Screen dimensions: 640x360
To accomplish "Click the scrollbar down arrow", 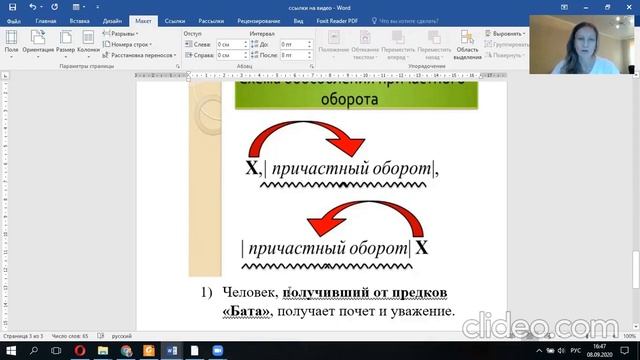I will pyautogui.click(x=636, y=327).
